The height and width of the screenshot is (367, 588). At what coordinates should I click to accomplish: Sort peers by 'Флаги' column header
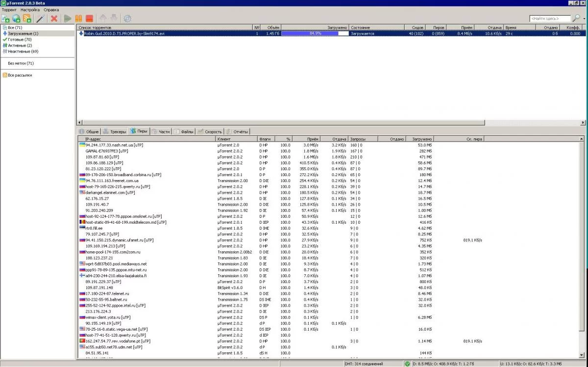[x=265, y=139]
